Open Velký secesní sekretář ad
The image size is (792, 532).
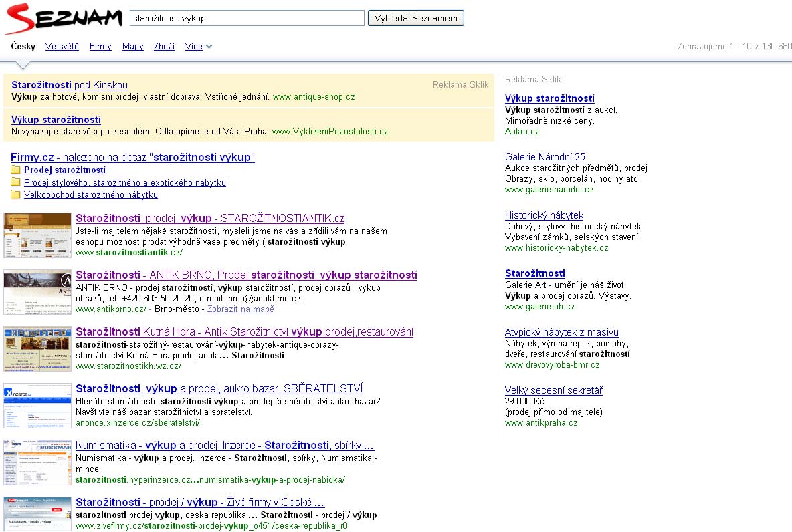click(x=554, y=390)
